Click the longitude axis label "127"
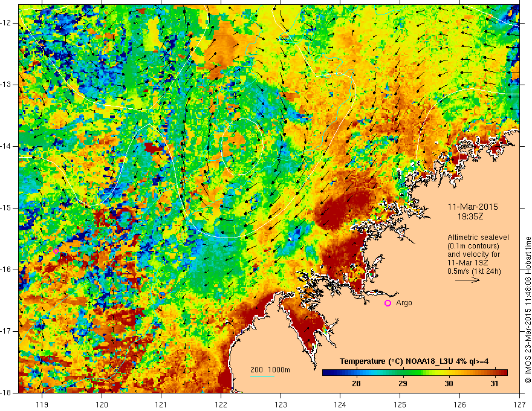 click(519, 404)
